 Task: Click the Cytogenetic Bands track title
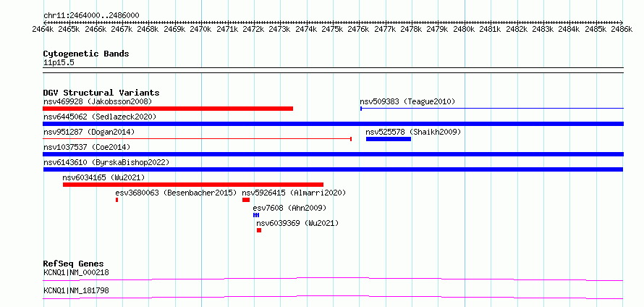(86, 54)
